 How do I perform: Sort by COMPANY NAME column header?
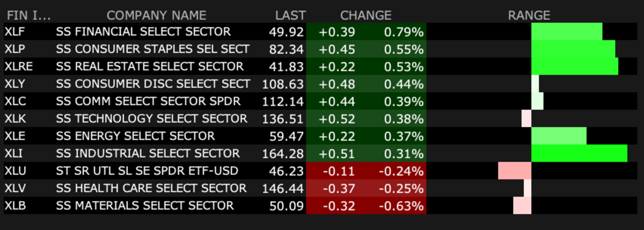(x=156, y=16)
